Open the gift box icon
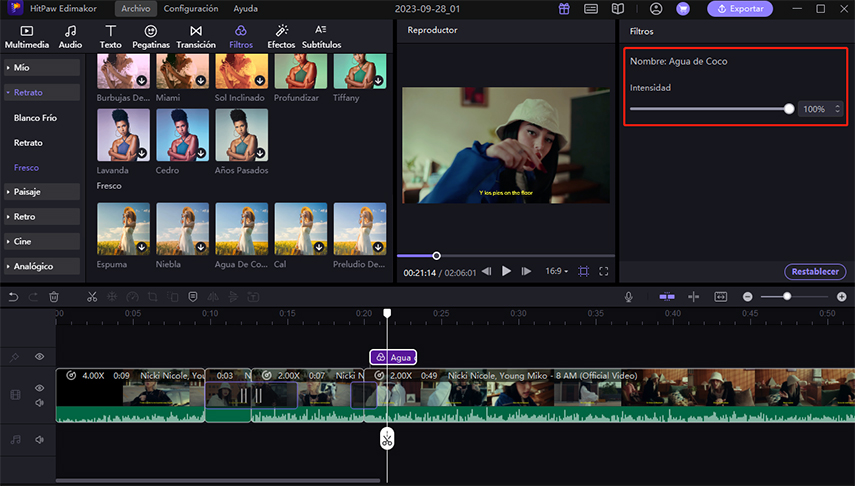This screenshot has width=855, height=486. pyautogui.click(x=564, y=9)
